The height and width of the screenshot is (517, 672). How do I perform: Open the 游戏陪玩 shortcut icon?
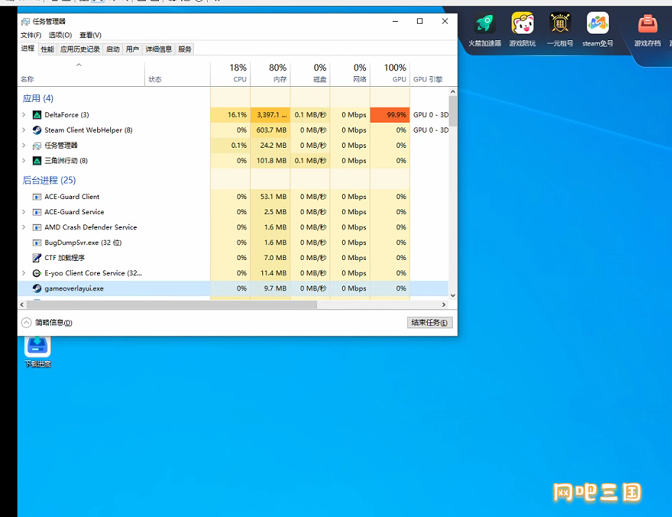[522, 23]
